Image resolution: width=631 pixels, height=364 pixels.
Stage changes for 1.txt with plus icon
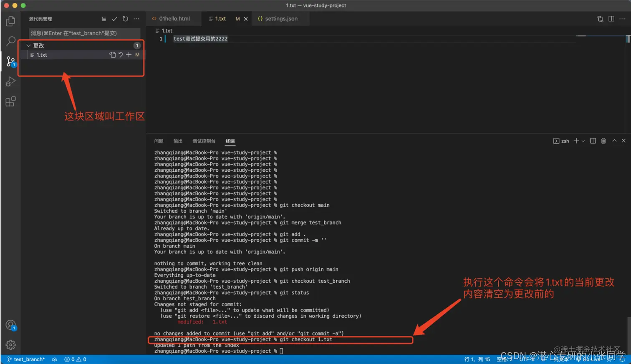(x=129, y=55)
